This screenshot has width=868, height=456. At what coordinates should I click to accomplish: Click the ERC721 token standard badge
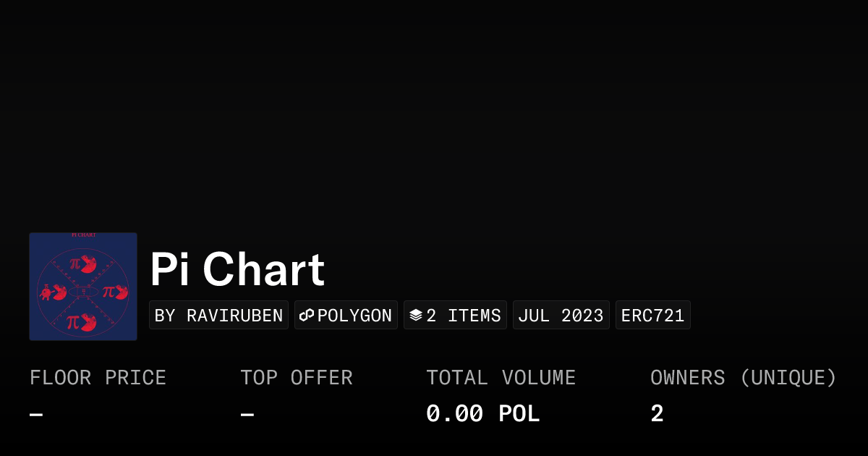coord(652,314)
